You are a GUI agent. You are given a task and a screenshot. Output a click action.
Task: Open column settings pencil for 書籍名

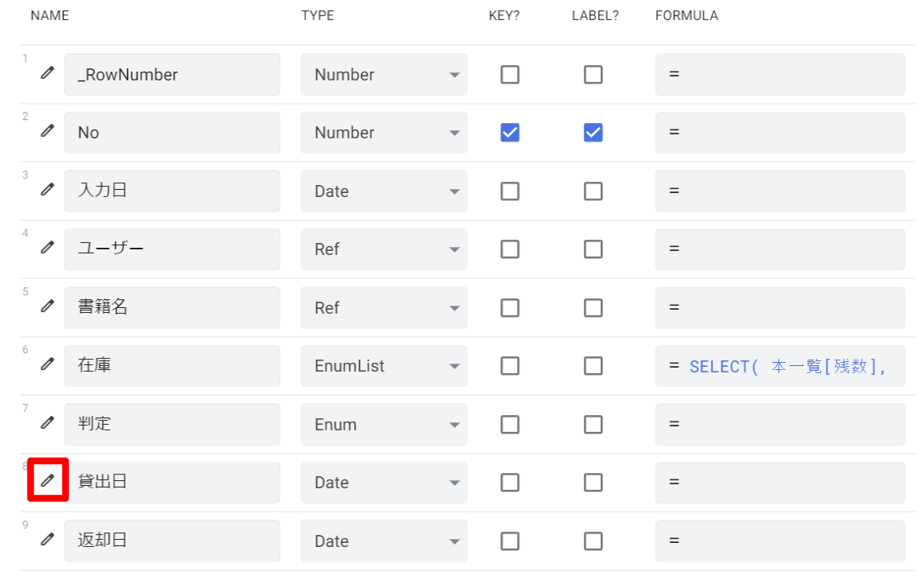(x=47, y=306)
